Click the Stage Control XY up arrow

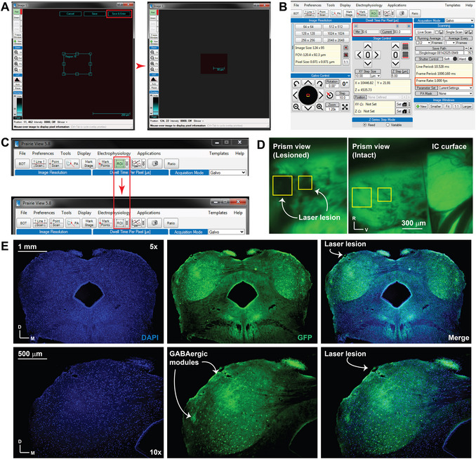click(x=368, y=46)
